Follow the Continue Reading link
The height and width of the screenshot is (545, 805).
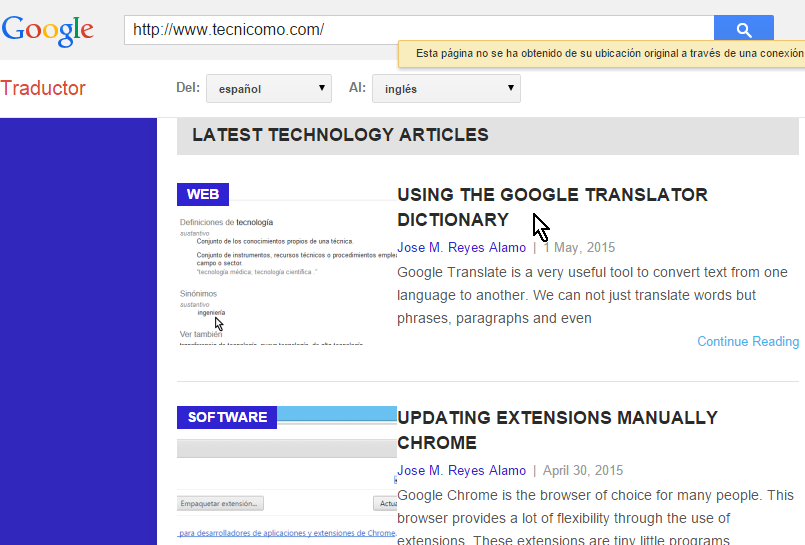pos(748,341)
